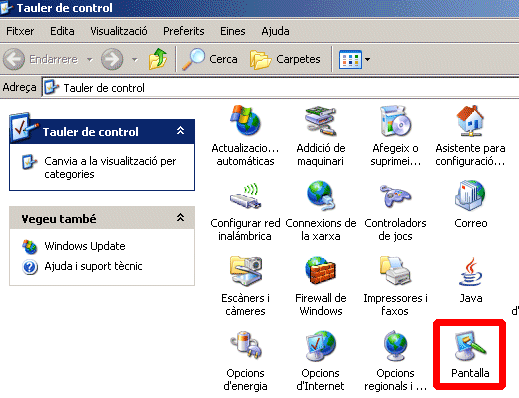
Task: Click Canvia a la visualització per categories
Action: [110, 168]
